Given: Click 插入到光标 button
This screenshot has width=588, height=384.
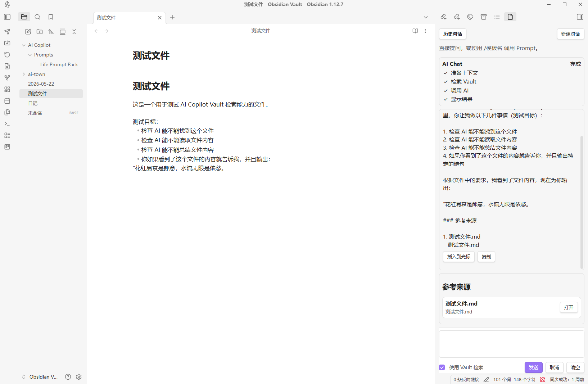Looking at the screenshot, I should pos(458,257).
